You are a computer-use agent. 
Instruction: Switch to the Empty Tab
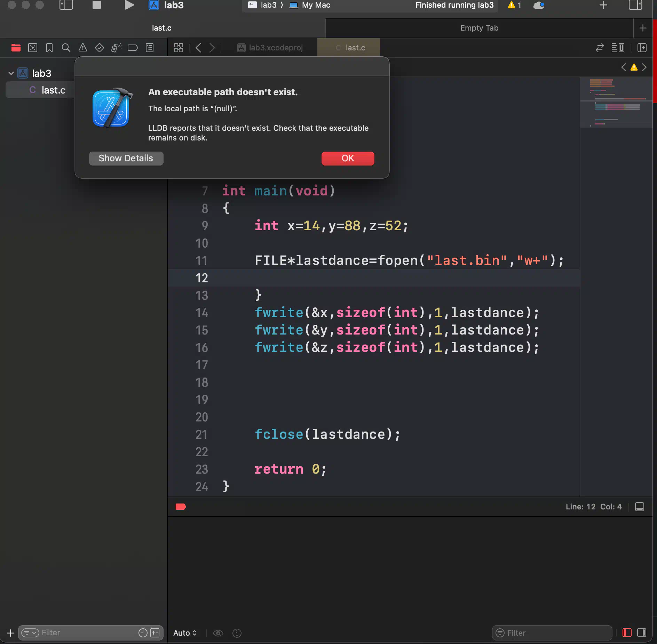(479, 28)
